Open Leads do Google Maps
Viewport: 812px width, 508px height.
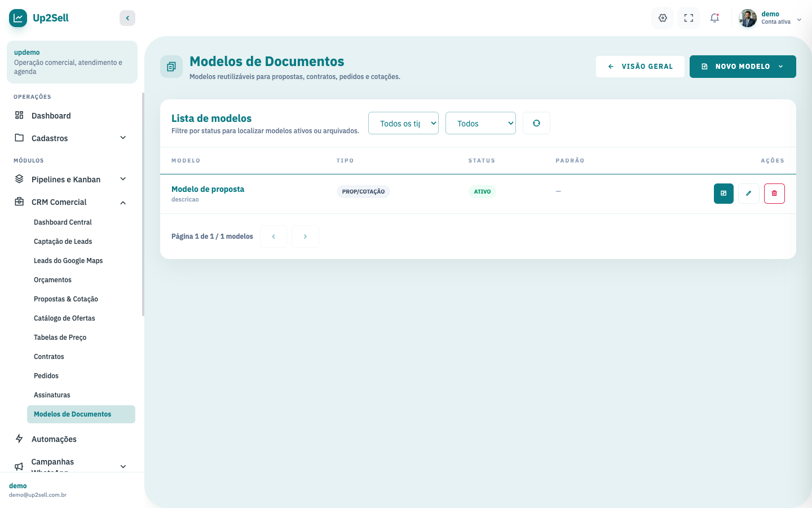pos(81,261)
